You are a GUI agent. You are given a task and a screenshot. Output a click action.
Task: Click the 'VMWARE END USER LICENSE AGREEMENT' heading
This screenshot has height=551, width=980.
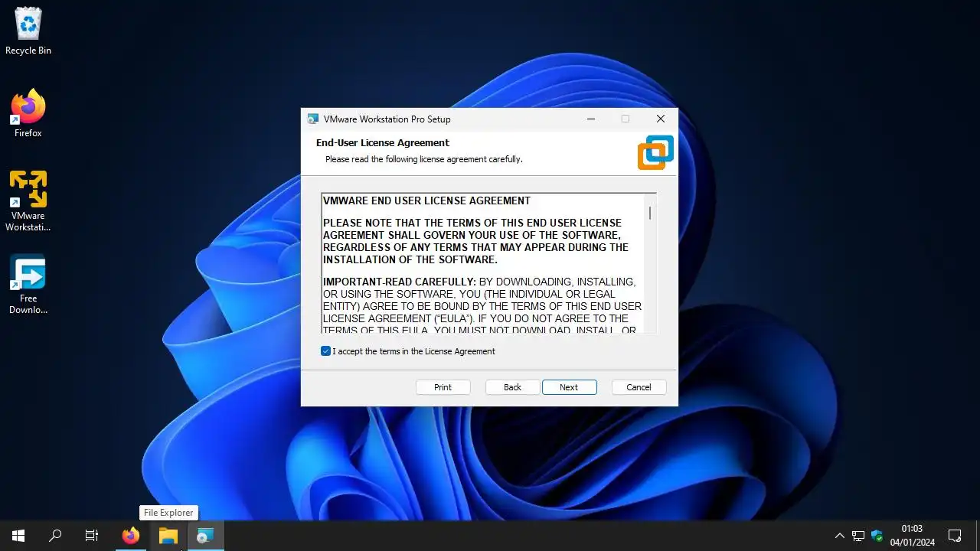[426, 201]
